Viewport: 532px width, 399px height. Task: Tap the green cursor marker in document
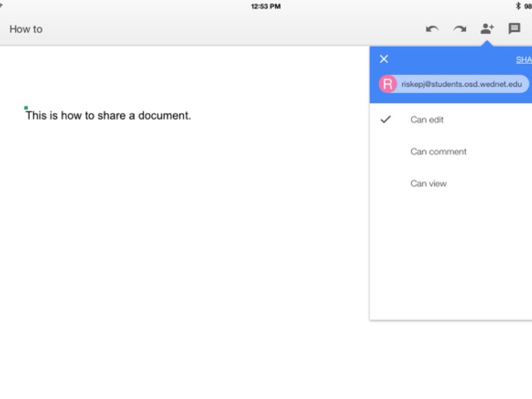point(26,108)
